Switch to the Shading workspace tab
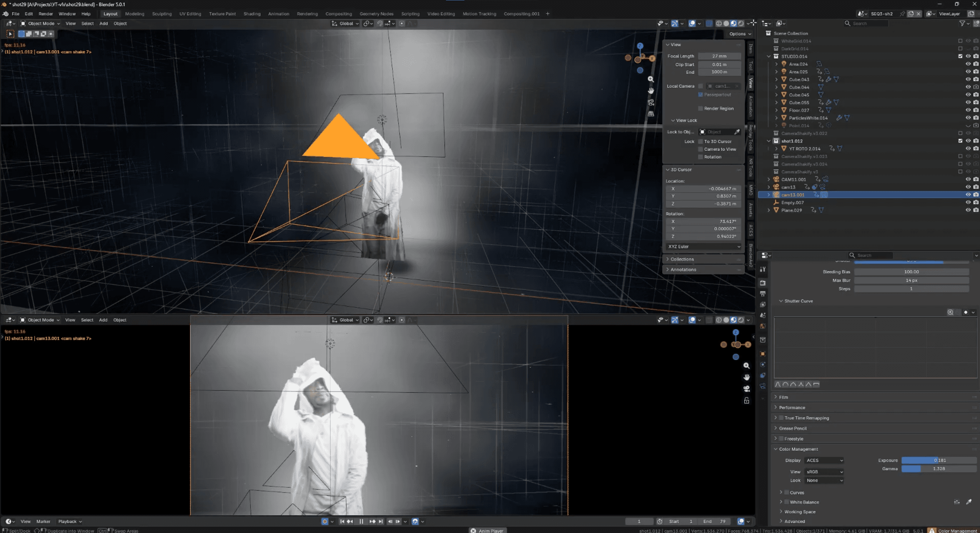This screenshot has width=980, height=533. 252,14
